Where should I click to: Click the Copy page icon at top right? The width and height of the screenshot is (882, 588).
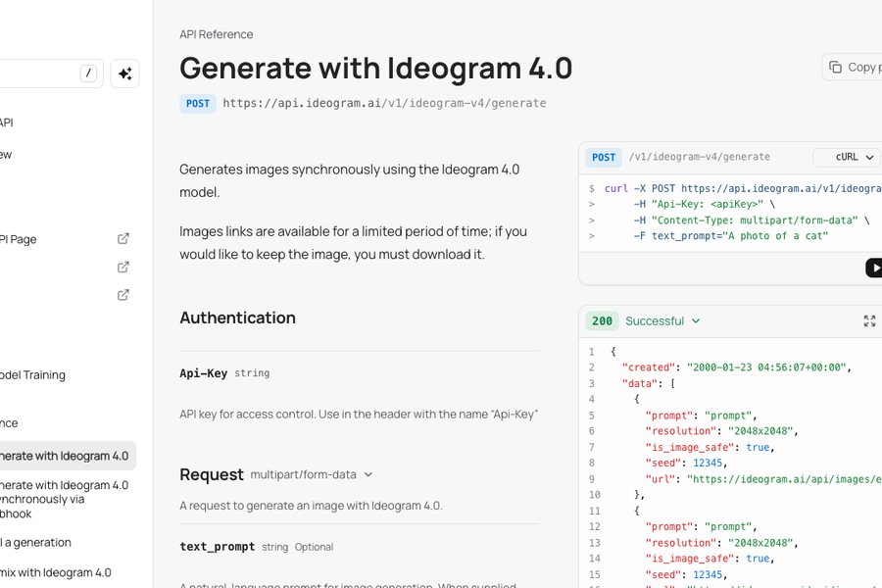[x=836, y=67]
